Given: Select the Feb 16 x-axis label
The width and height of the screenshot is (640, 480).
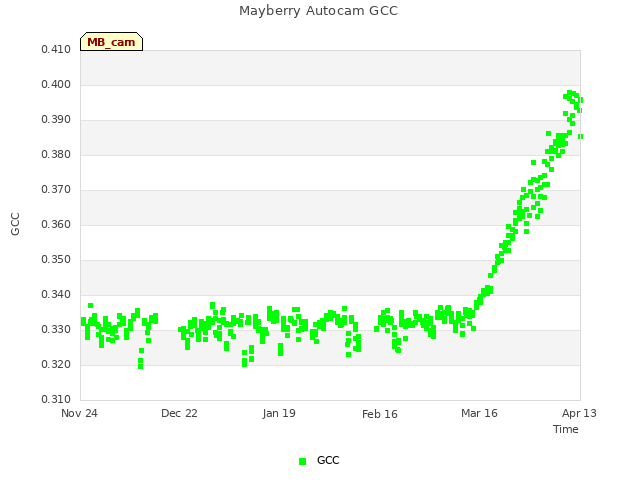Looking at the screenshot, I should point(380,414).
